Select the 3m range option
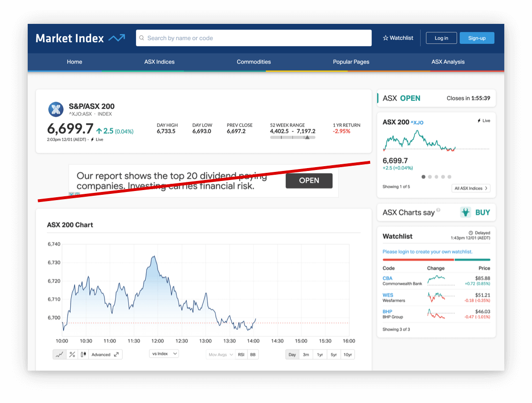 point(306,354)
